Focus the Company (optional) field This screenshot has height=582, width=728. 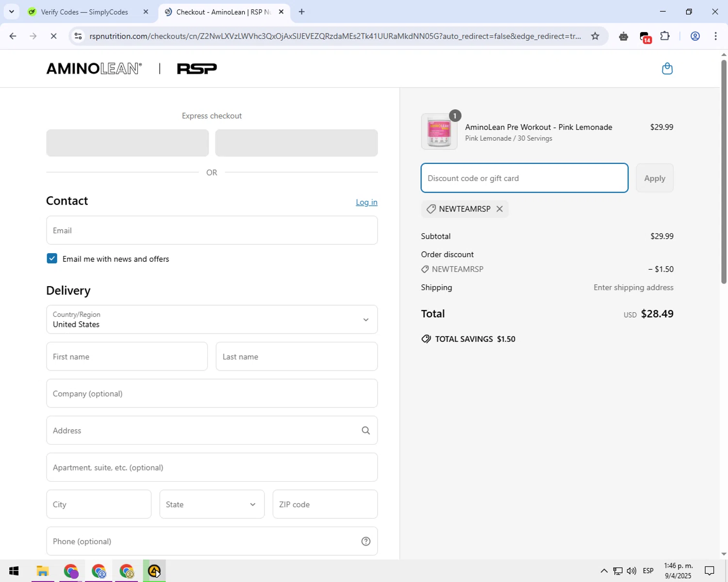[x=212, y=393]
